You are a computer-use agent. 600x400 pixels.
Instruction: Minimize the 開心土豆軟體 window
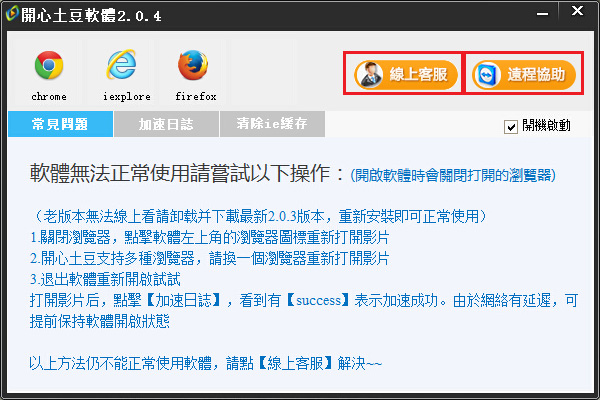542,14
